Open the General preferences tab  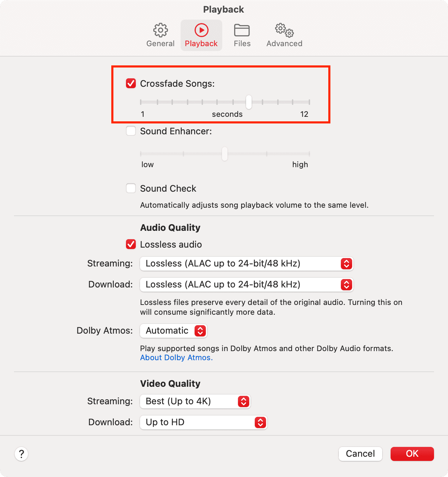[x=160, y=35]
